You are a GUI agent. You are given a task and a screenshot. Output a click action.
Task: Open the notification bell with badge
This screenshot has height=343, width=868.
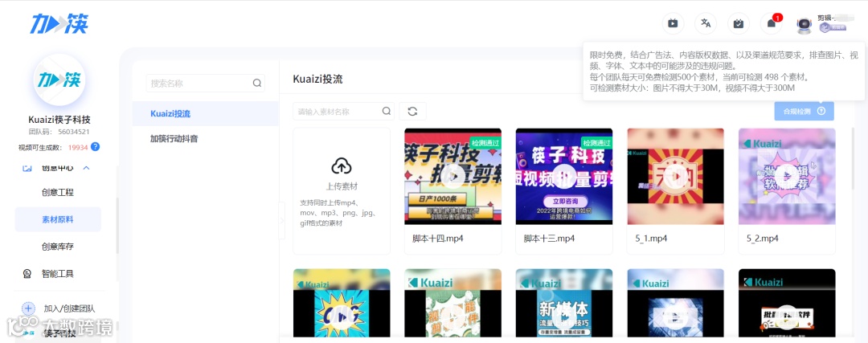771,23
